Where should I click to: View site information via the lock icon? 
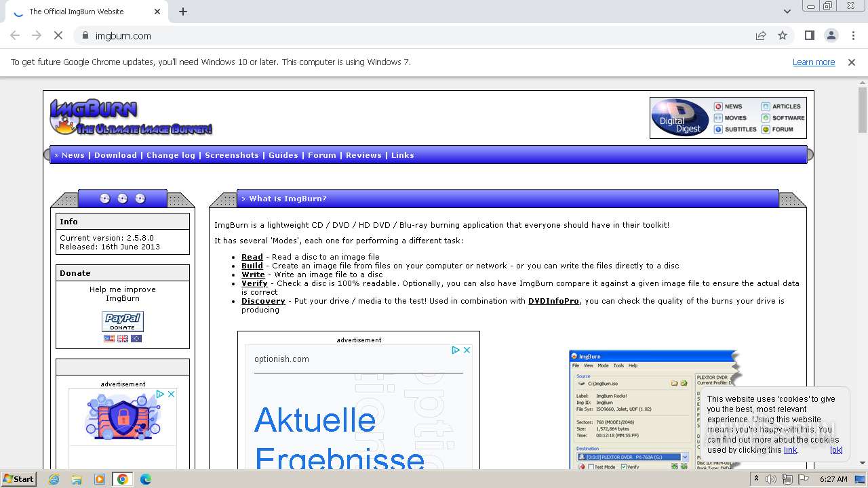point(85,36)
